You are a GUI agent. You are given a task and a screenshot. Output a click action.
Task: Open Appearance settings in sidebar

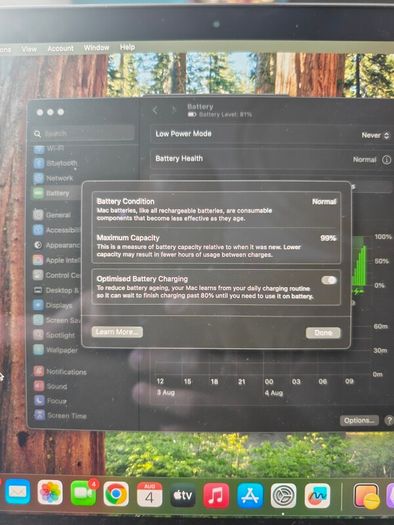pos(56,245)
